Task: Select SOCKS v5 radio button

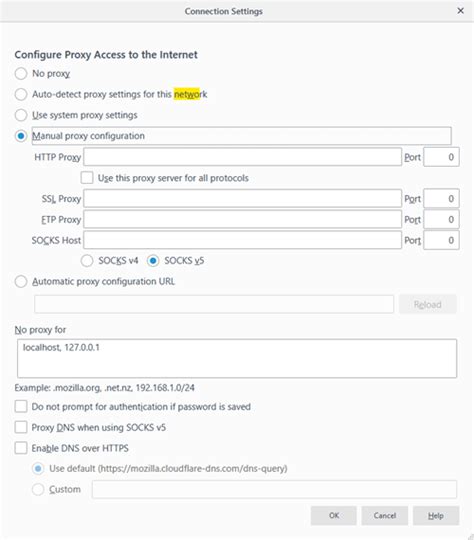Action: [x=153, y=261]
